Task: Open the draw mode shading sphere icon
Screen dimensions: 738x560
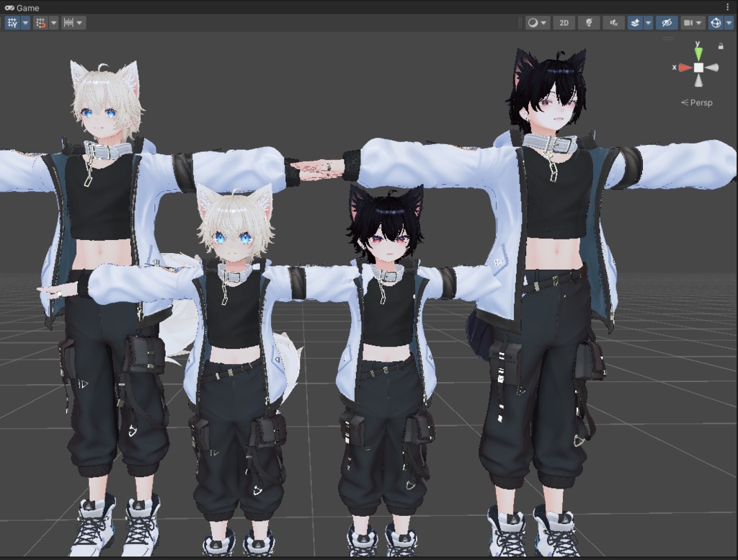Action: coord(533,22)
